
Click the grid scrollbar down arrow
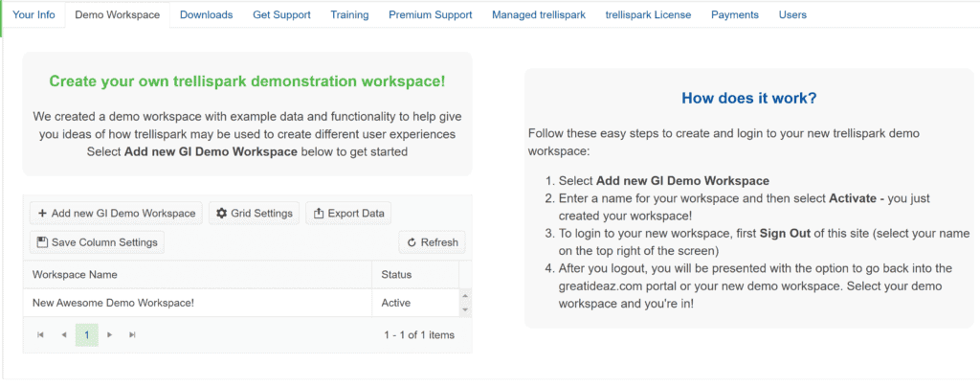coord(465,309)
